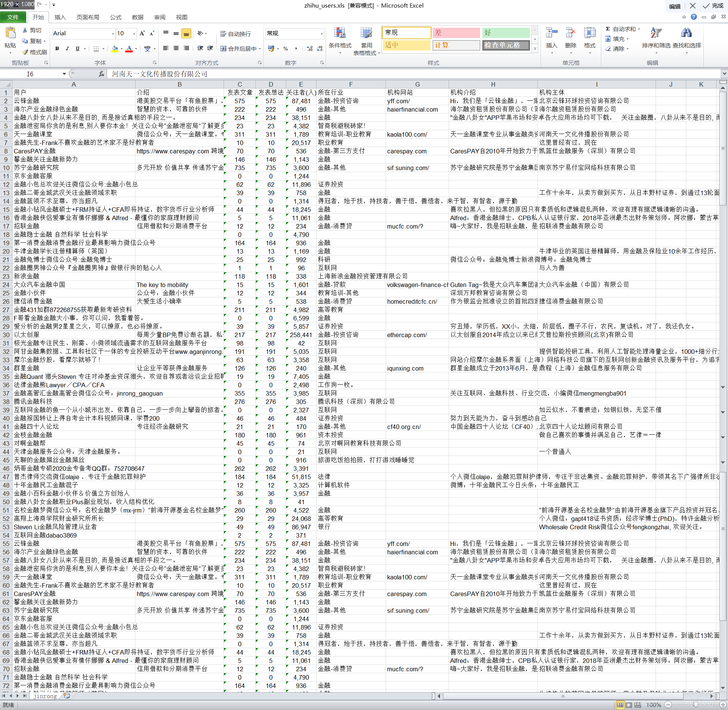The height and width of the screenshot is (710, 728).
Task: Apply percent style
Action: tap(285, 49)
